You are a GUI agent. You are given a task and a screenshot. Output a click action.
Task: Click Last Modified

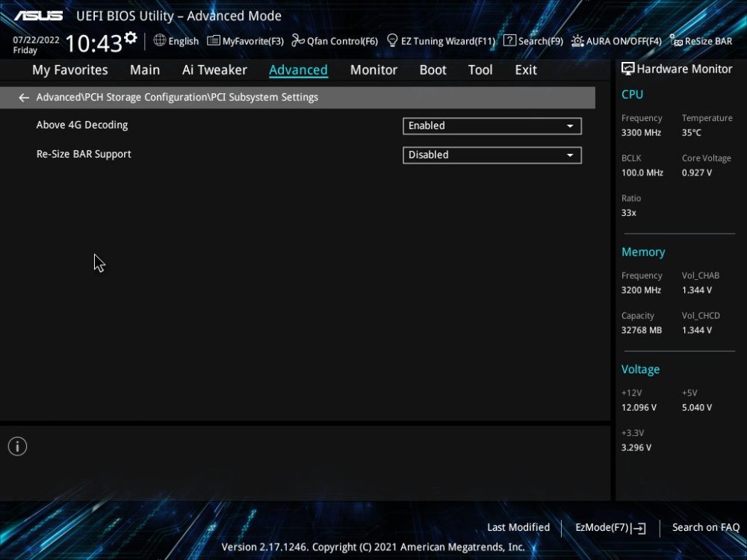click(x=518, y=528)
